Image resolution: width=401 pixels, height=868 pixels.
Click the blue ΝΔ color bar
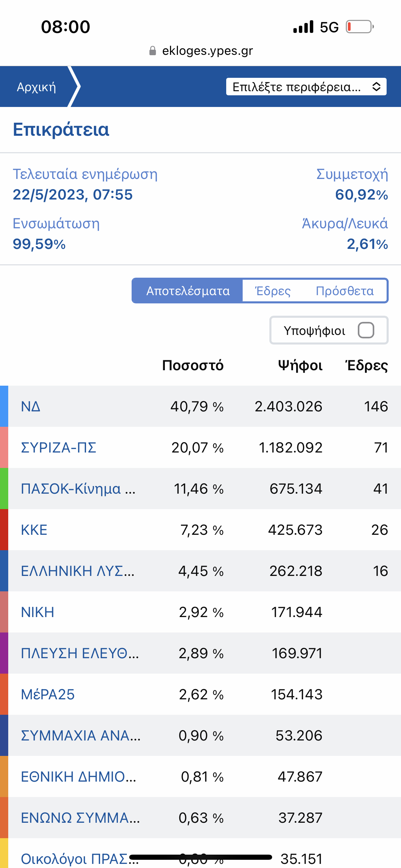4,406
